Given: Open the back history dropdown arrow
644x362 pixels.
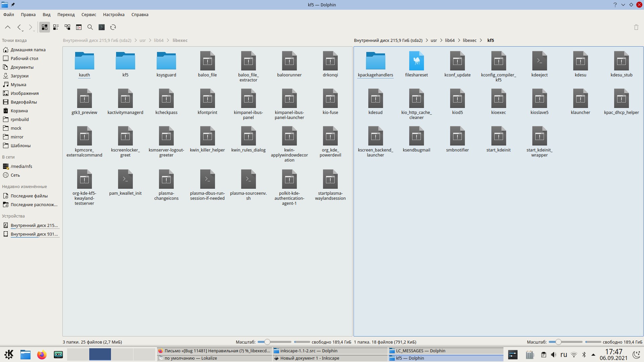Looking at the screenshot, I should 22,31.
